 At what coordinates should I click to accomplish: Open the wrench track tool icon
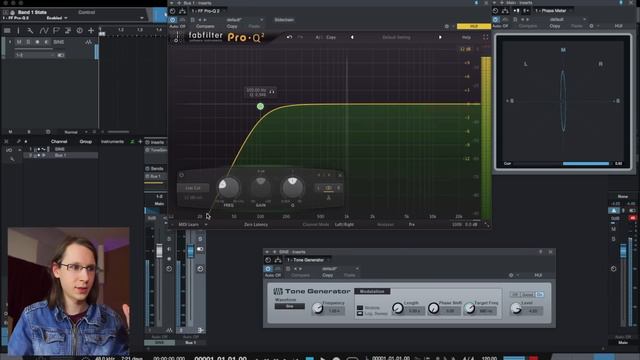[30, 31]
